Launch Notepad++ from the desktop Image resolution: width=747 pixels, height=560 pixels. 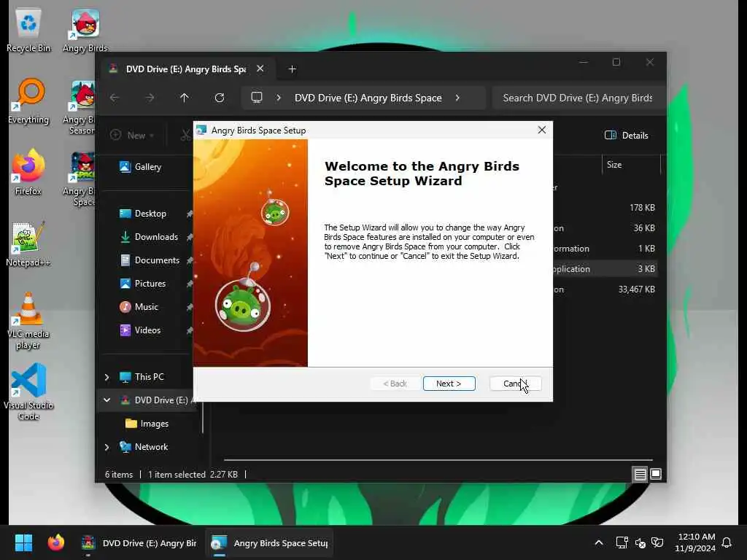pos(28,244)
